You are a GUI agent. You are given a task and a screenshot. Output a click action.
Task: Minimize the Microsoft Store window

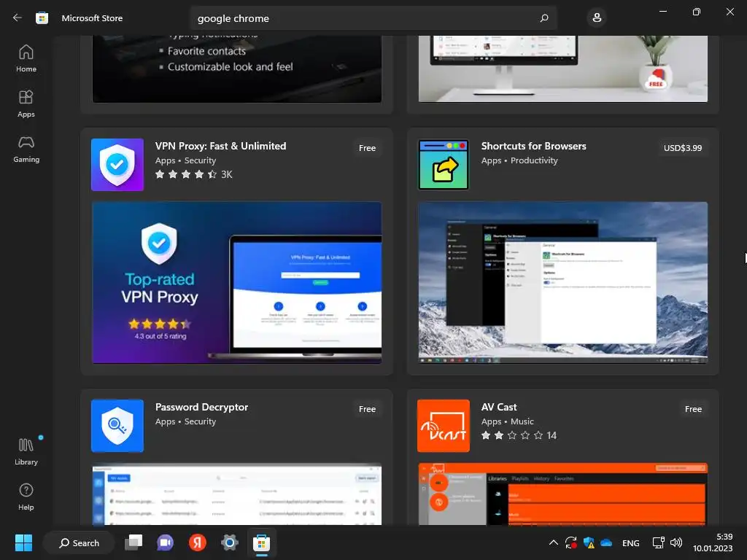point(662,12)
